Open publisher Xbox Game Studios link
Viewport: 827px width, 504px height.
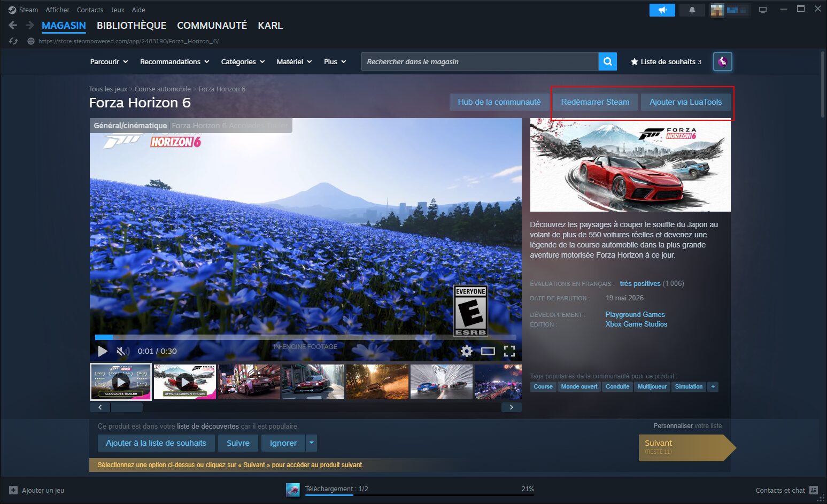636,324
